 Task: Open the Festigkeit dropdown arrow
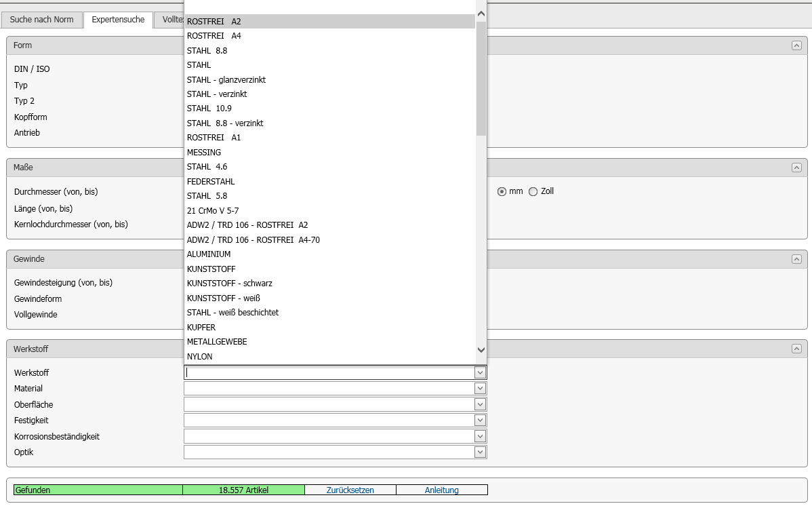(480, 421)
